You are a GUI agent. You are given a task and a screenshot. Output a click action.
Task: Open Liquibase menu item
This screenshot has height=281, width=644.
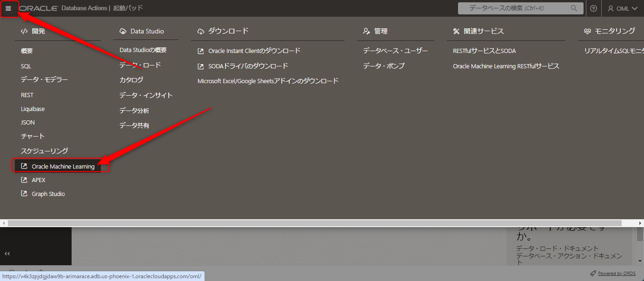pos(33,109)
